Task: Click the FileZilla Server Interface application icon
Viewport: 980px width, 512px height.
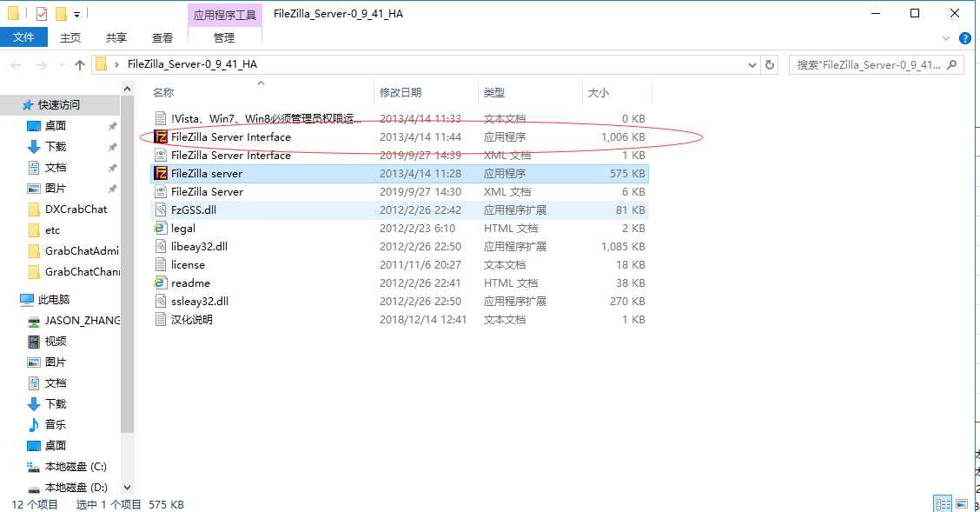Action: coord(161,136)
